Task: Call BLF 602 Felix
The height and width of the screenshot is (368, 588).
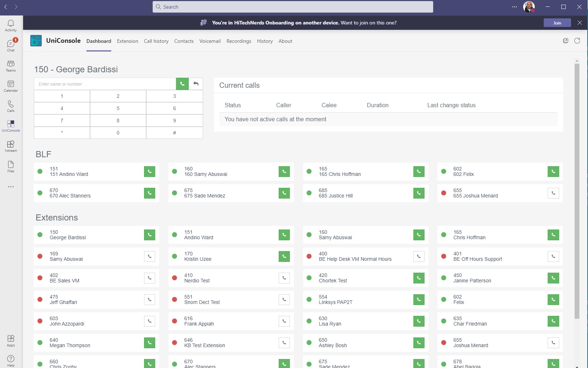Action: (x=553, y=172)
